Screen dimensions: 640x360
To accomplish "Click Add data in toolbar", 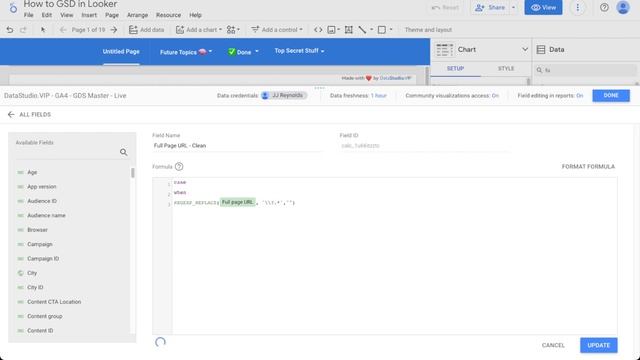I will [x=147, y=30].
